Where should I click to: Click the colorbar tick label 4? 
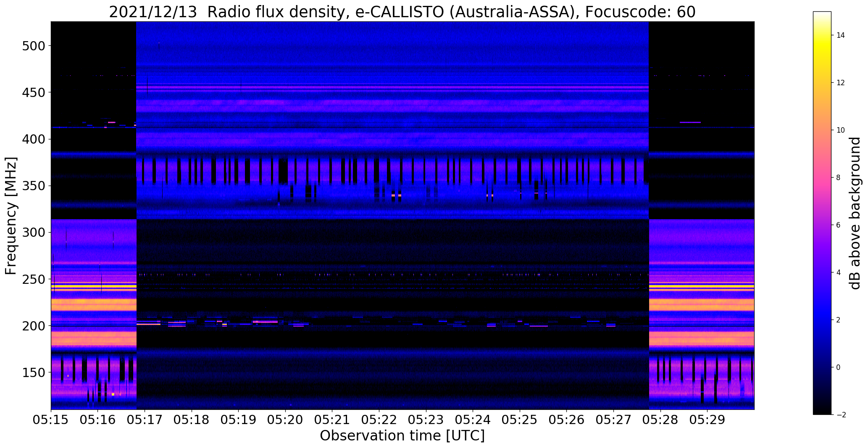[x=839, y=272]
